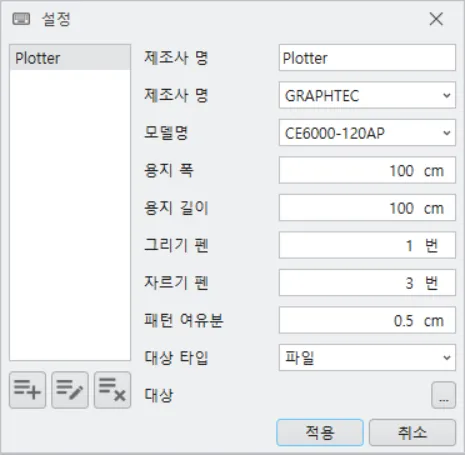Close the 설정 dialog with X
The image size is (465, 455).
[436, 19]
